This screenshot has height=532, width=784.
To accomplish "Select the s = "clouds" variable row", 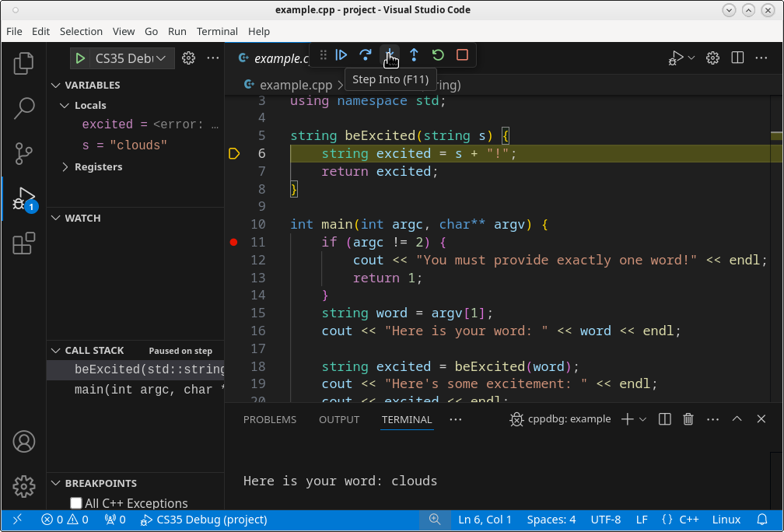I will pos(135,145).
